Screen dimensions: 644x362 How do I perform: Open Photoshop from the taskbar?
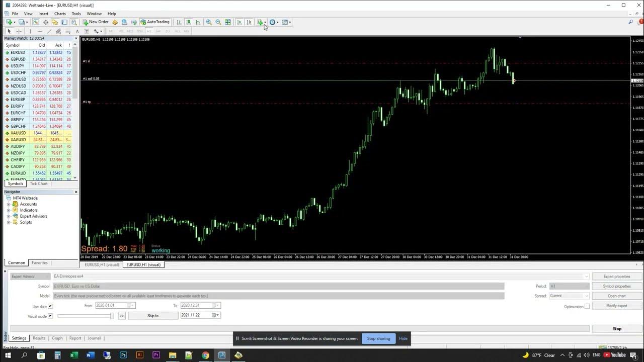pyautogui.click(x=123, y=355)
